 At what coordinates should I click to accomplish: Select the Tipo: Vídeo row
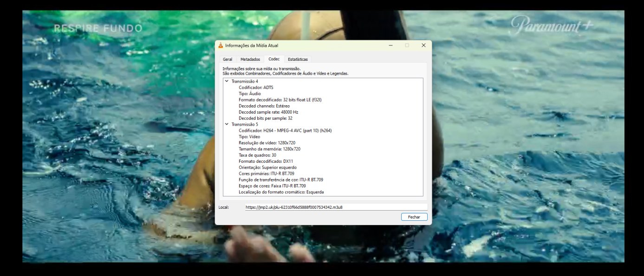250,137
